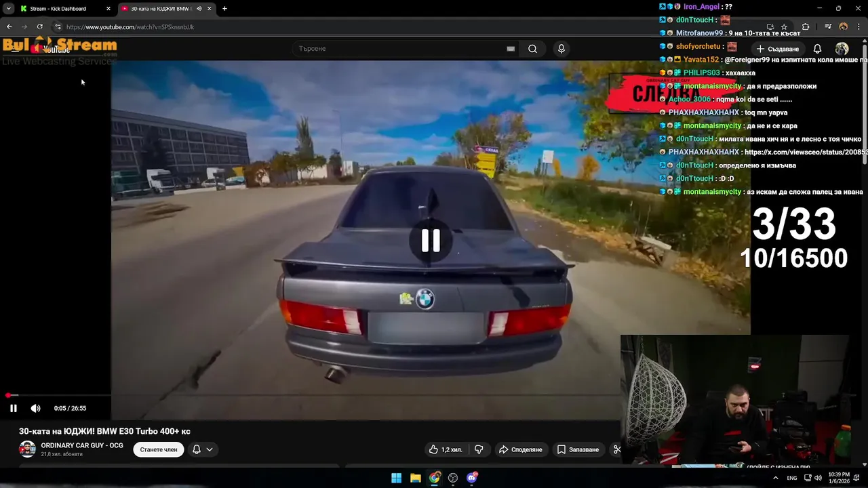Bookmark this page with the star icon
This screenshot has width=868, height=488.
click(x=784, y=27)
